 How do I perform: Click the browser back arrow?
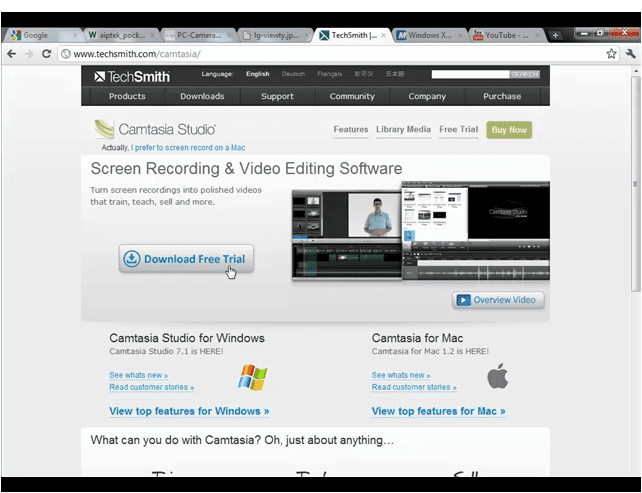tap(11, 54)
